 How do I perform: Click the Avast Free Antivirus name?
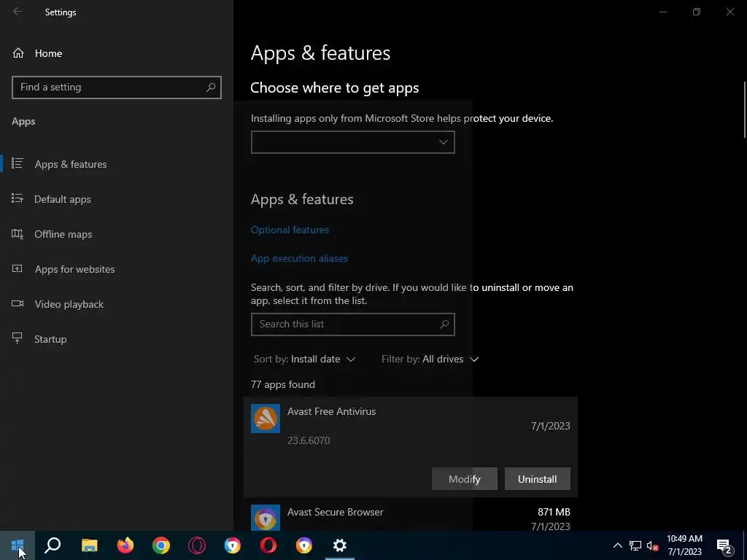click(x=332, y=411)
